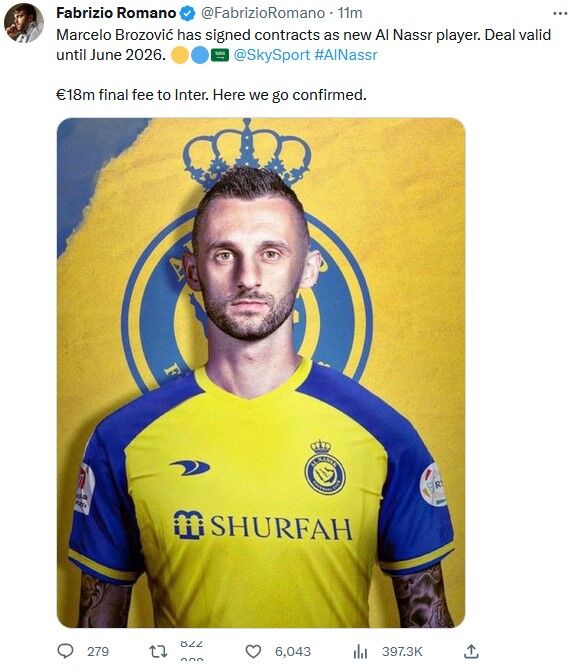This screenshot has height=671, width=579.
Task: Open the @FabrizioRomano handle link
Action: (263, 13)
